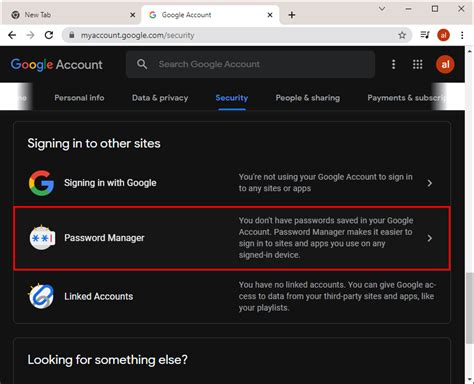474x384 pixels.
Task: Open the Chrome three-dot menu
Action: (462, 35)
